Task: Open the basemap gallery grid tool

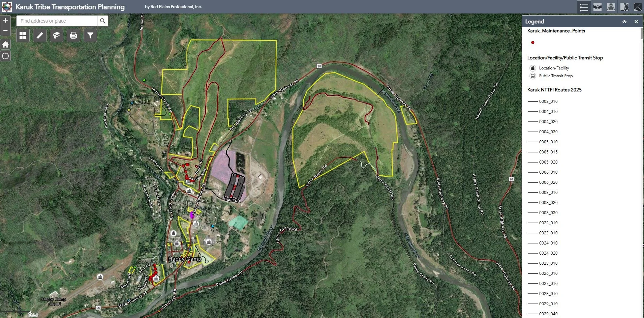Action: click(x=23, y=35)
